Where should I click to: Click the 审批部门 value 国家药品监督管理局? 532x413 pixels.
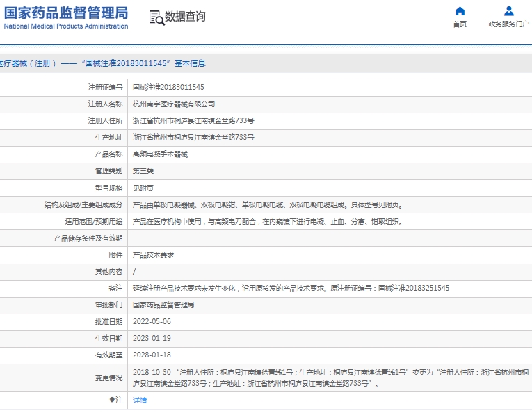[163, 305]
